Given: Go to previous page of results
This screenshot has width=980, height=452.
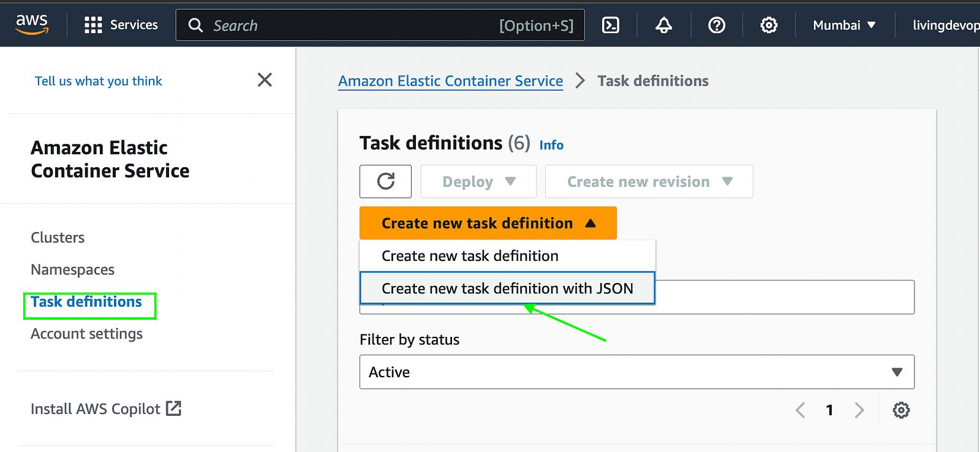Looking at the screenshot, I should click(x=800, y=410).
